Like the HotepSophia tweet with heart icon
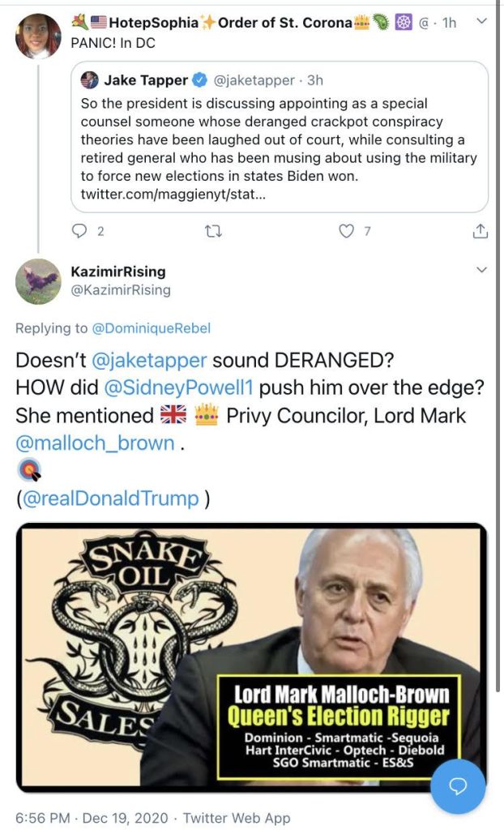 click(347, 231)
